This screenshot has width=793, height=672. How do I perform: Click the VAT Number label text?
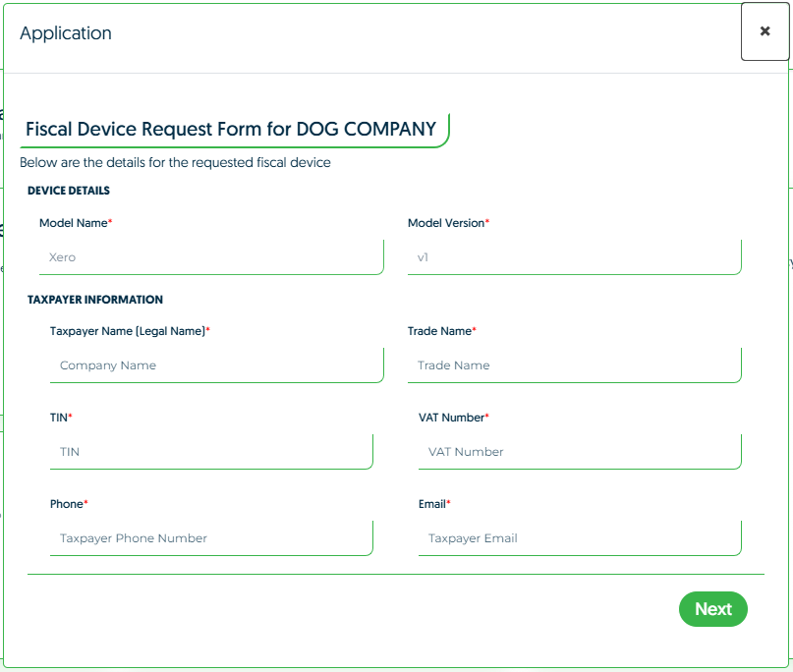click(x=452, y=418)
